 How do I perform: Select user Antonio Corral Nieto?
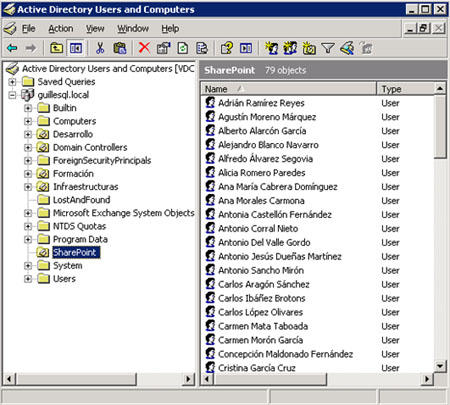point(258,229)
